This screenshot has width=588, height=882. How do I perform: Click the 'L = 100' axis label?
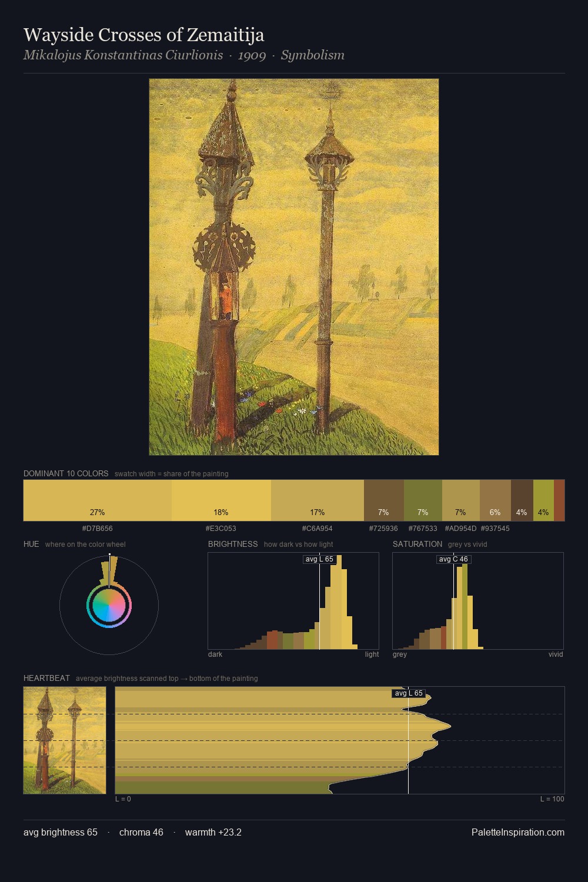pyautogui.click(x=552, y=799)
